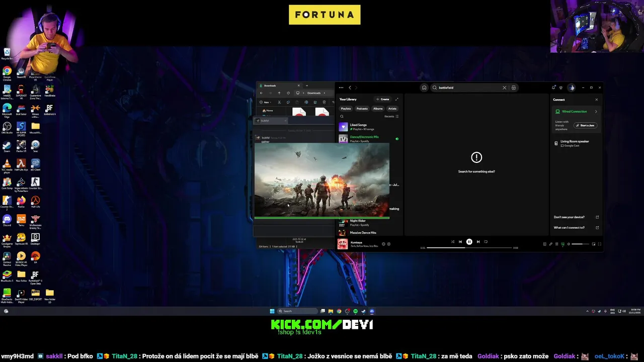Open Recycle Bin on desktop

[7, 54]
